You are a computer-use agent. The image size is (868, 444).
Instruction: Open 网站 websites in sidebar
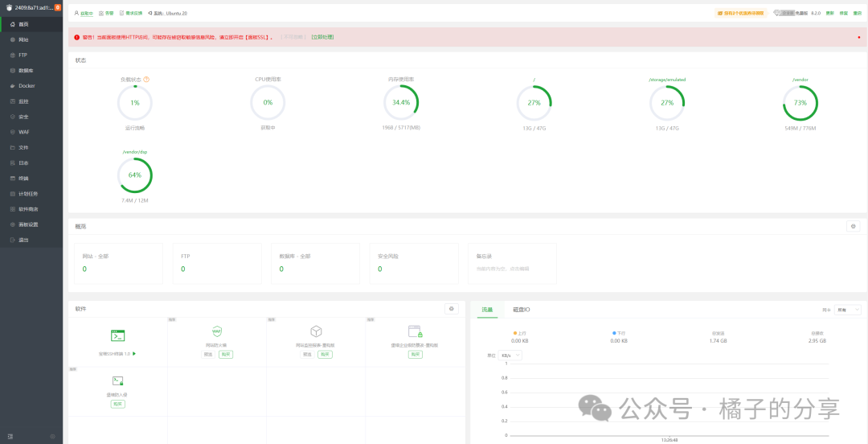(x=31, y=40)
